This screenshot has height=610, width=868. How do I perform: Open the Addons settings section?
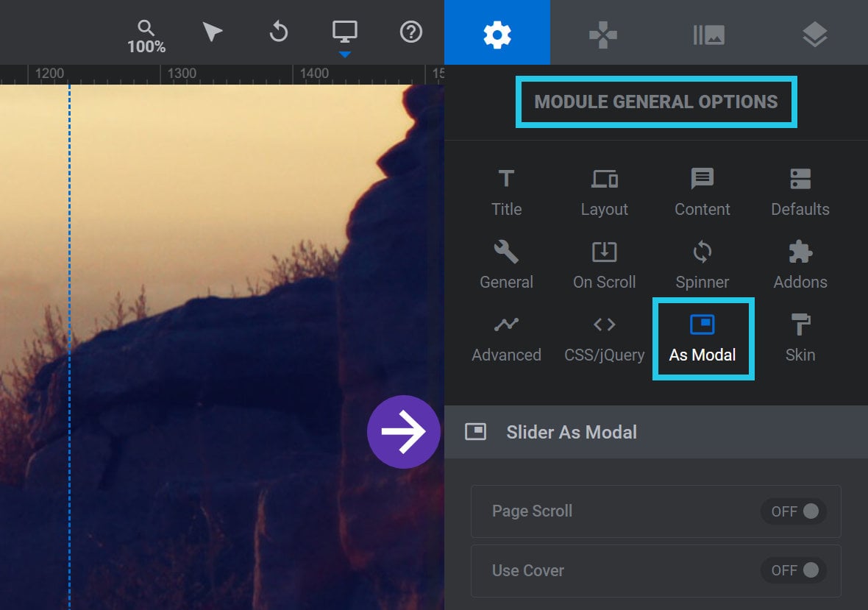click(x=800, y=265)
